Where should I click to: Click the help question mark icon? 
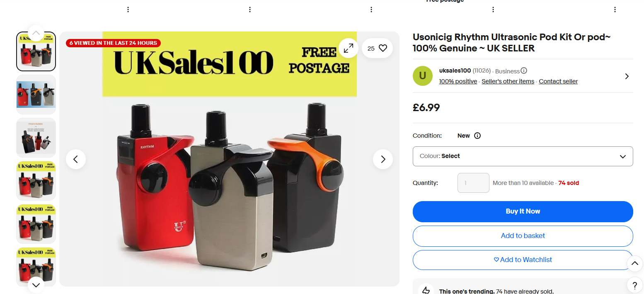tap(635, 285)
